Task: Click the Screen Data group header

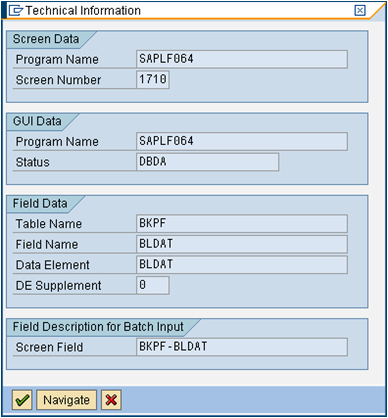Action: tap(46, 39)
